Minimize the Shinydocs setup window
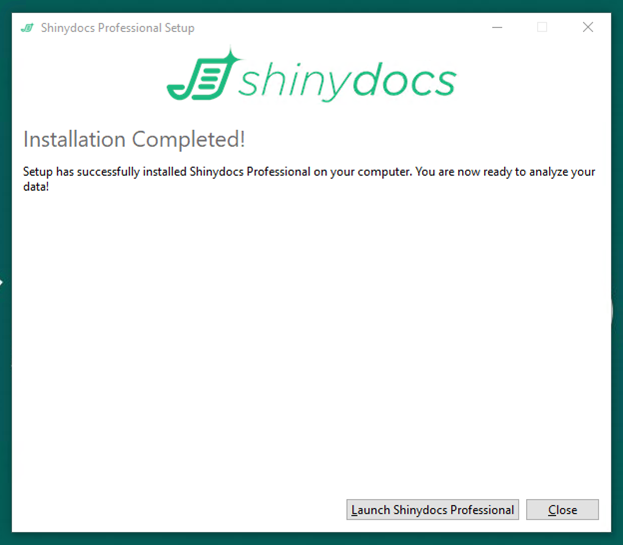 pos(495,28)
